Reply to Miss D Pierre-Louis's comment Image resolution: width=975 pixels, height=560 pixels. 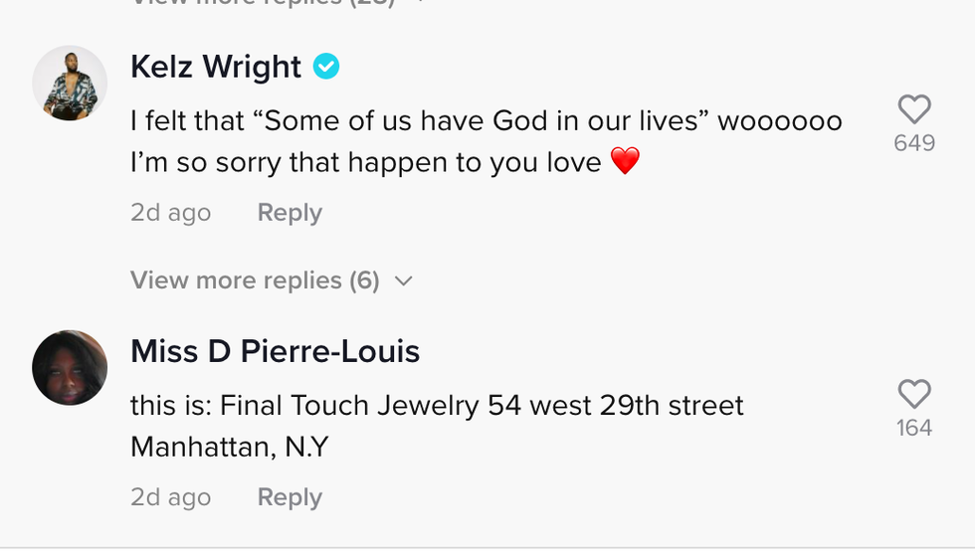[x=290, y=497]
